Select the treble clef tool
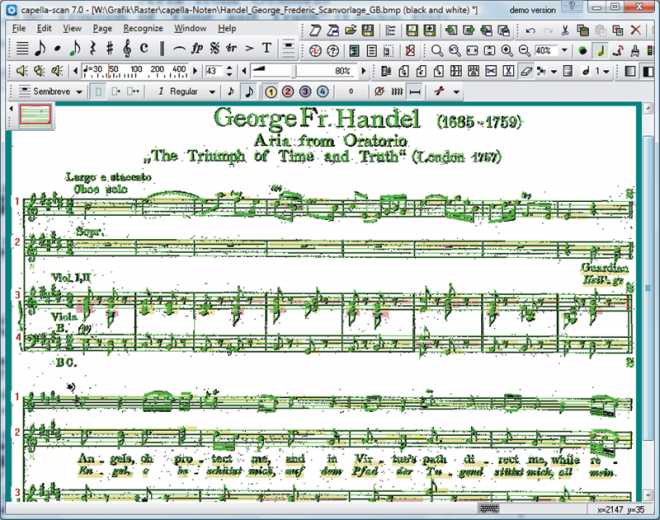The image size is (660, 520). pyautogui.click(x=127, y=48)
